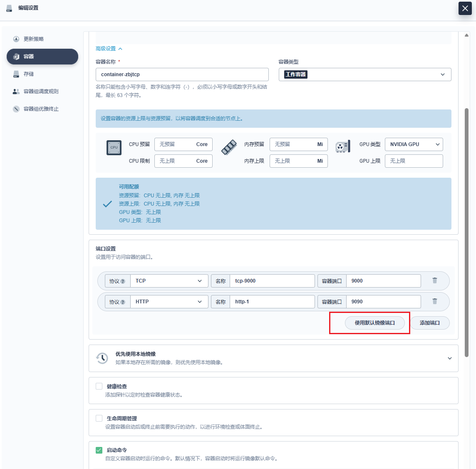This screenshot has height=469, width=476.
Task: Open 容器组优雅终止 section
Action: tap(42, 109)
